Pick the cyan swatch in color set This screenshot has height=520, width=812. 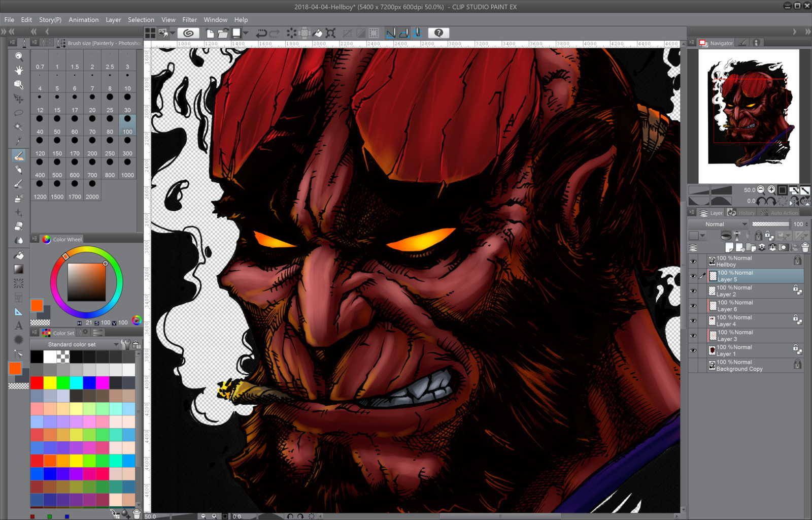[x=76, y=382]
